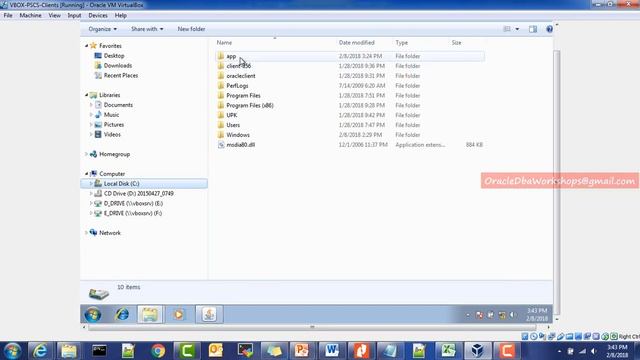Open Word from host taskbar
Viewport: 640px width, 360px height.
(331, 351)
